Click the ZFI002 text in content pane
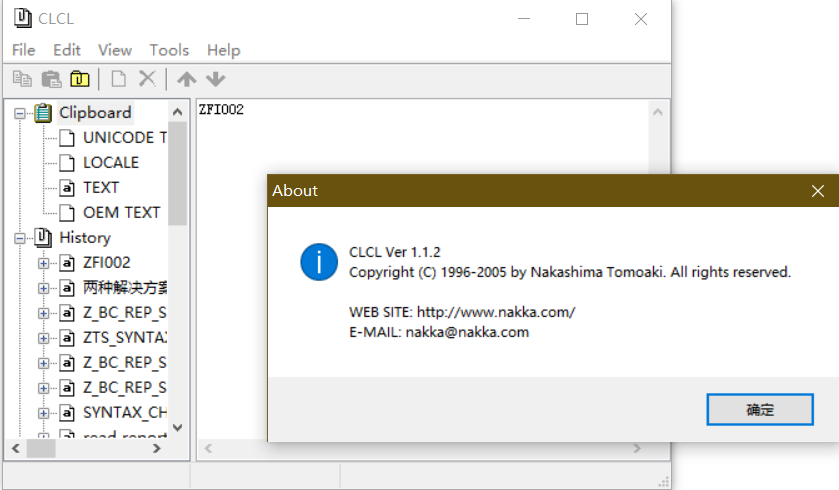 point(221,110)
